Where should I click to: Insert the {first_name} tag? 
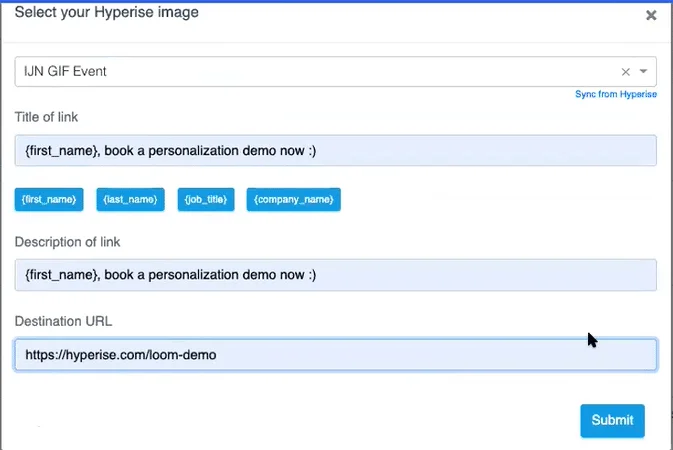(49, 199)
